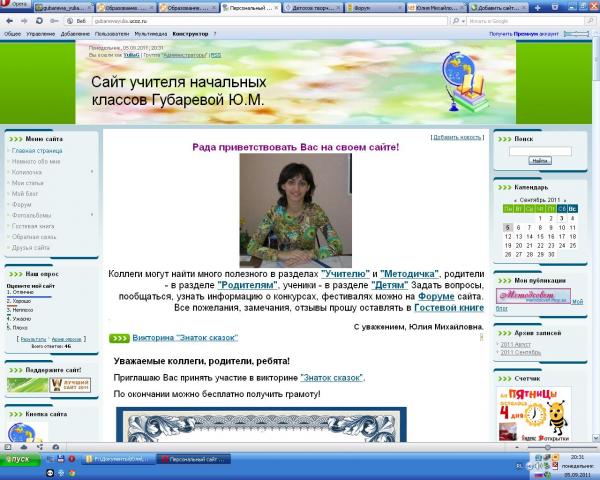Screen dimensions: 600x480
Task: Open '2011 Сентябрь' in the records archive
Action: point(520,352)
